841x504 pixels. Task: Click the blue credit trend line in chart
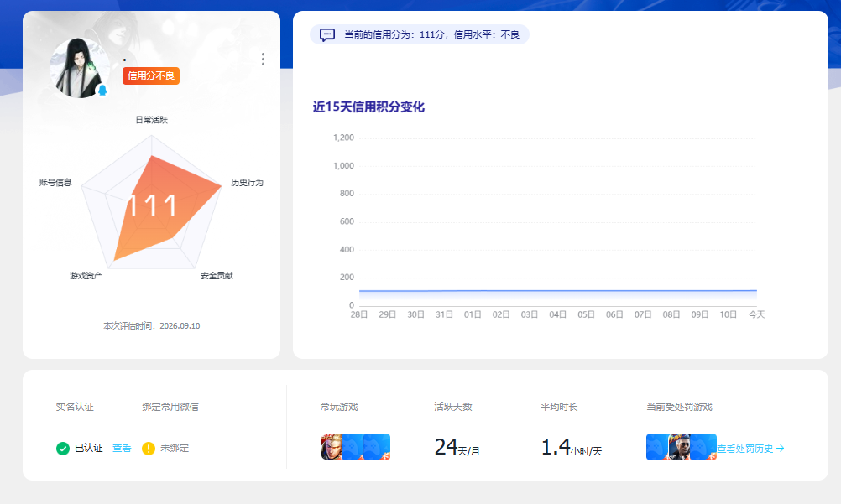(x=558, y=291)
